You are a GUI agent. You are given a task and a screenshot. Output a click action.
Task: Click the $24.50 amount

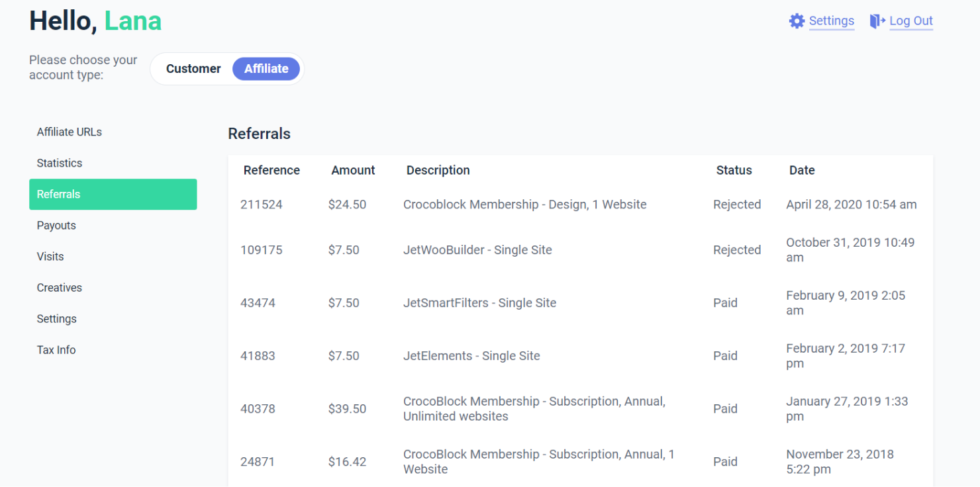347,204
